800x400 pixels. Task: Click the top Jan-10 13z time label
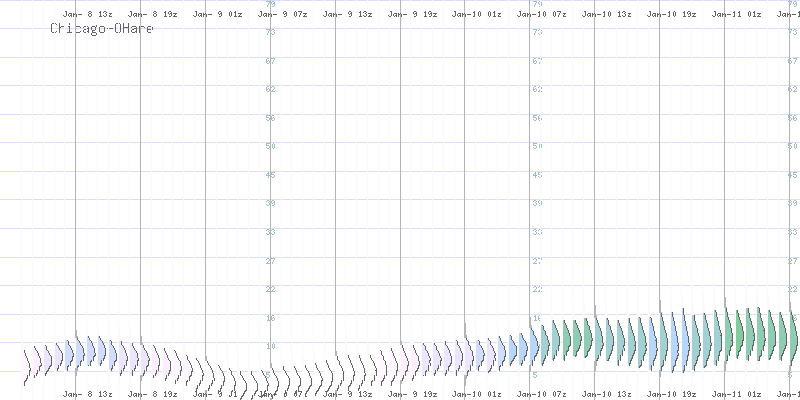point(606,15)
